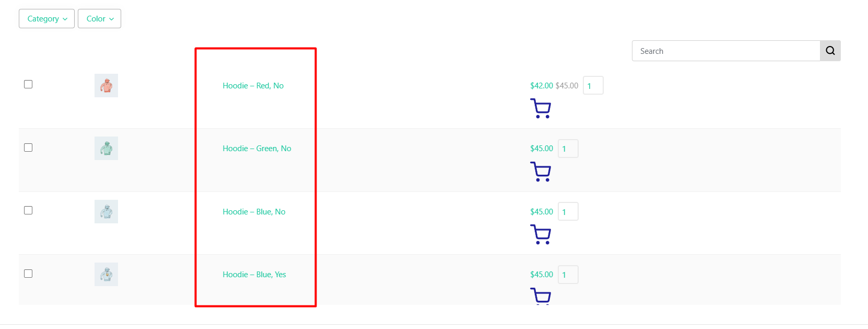Click quantity field for Hoodie Red
This screenshot has width=868, height=329.
coord(593,85)
